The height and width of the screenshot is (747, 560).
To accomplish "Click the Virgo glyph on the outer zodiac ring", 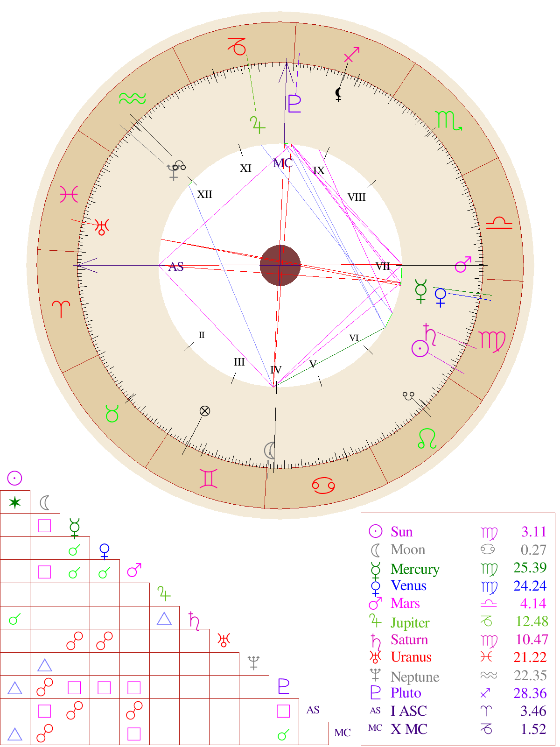I will (492, 341).
